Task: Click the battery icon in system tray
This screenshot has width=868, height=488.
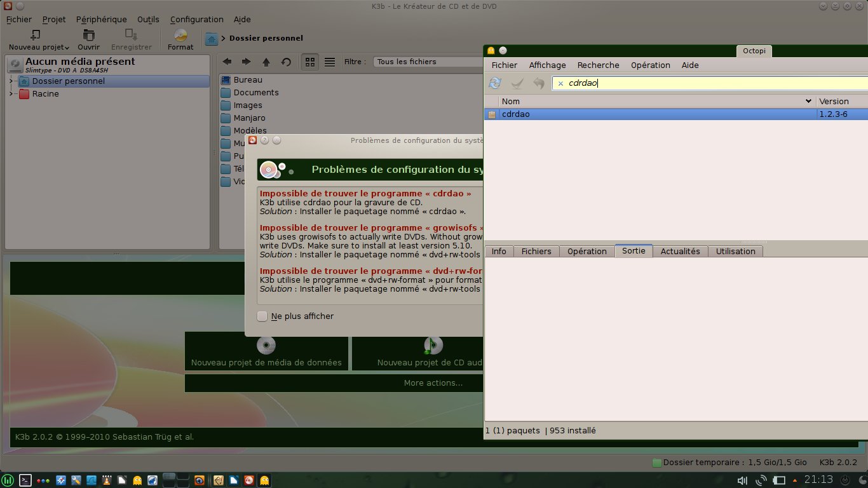Action: point(779,480)
